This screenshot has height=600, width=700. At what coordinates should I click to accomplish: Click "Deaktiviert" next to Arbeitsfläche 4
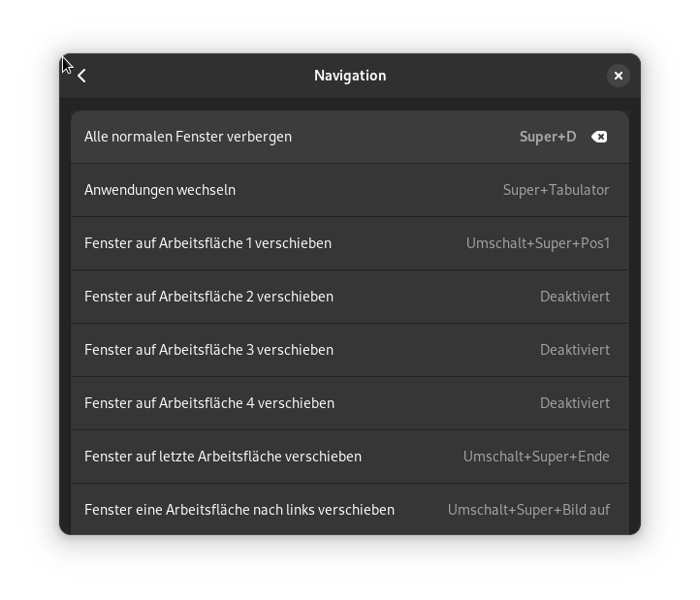click(574, 403)
